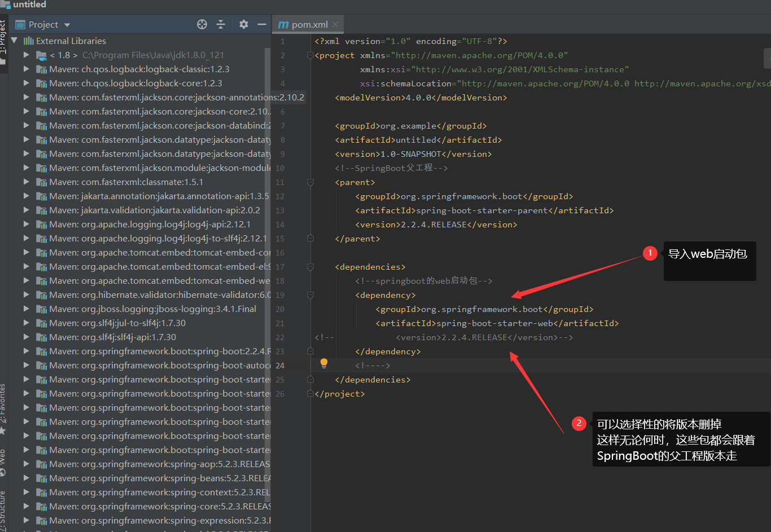The width and height of the screenshot is (771, 532).
Task: Click the library icon beside jboss-logging:3.4.1.Final
Action: tap(41, 309)
